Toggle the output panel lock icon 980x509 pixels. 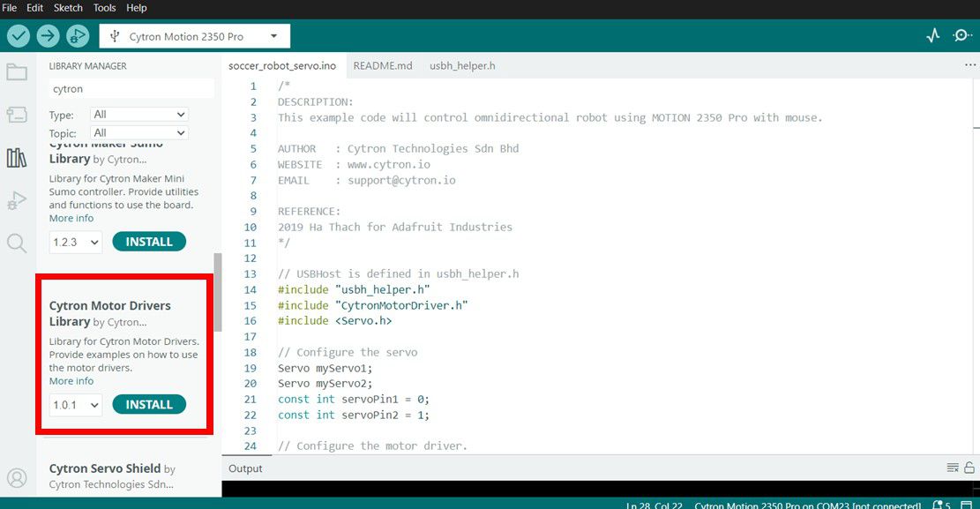969,468
